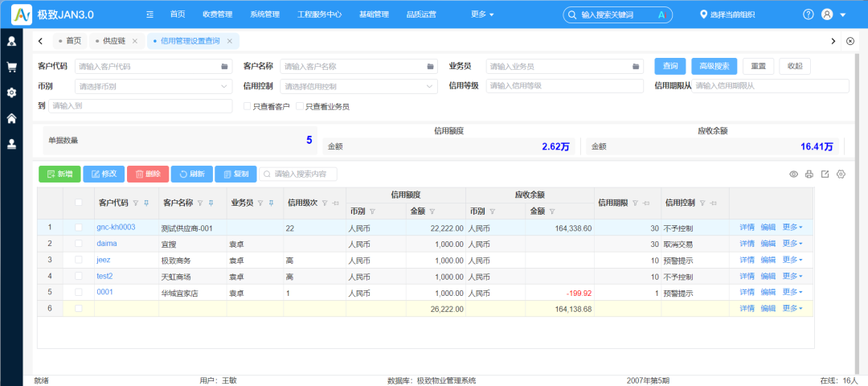This screenshot has width=868, height=386.
Task: Collapse the top navigation menu with fold icon
Action: pyautogui.click(x=149, y=14)
